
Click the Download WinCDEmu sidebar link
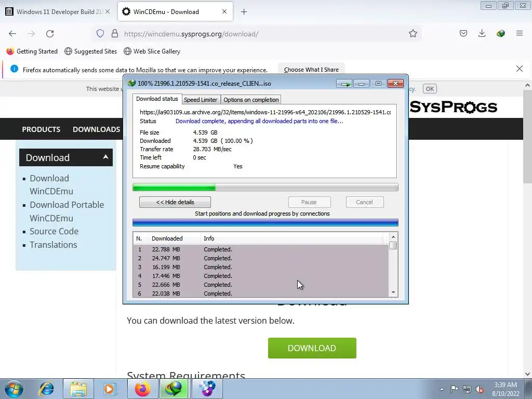pyautogui.click(x=51, y=184)
